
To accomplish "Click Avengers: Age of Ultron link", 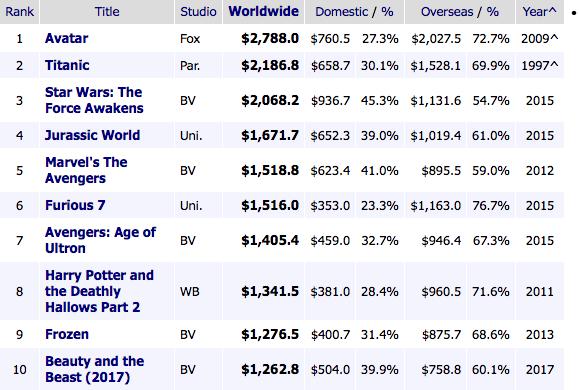I will coord(100,240).
